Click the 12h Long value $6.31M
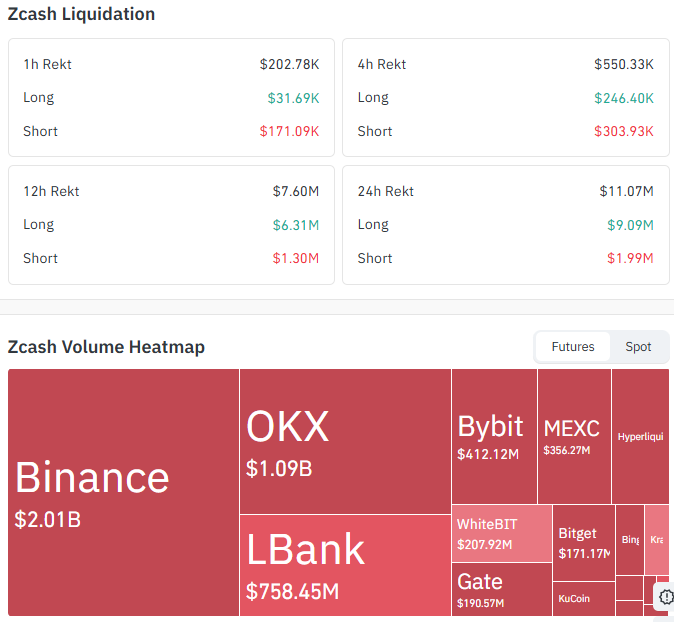 coord(296,225)
